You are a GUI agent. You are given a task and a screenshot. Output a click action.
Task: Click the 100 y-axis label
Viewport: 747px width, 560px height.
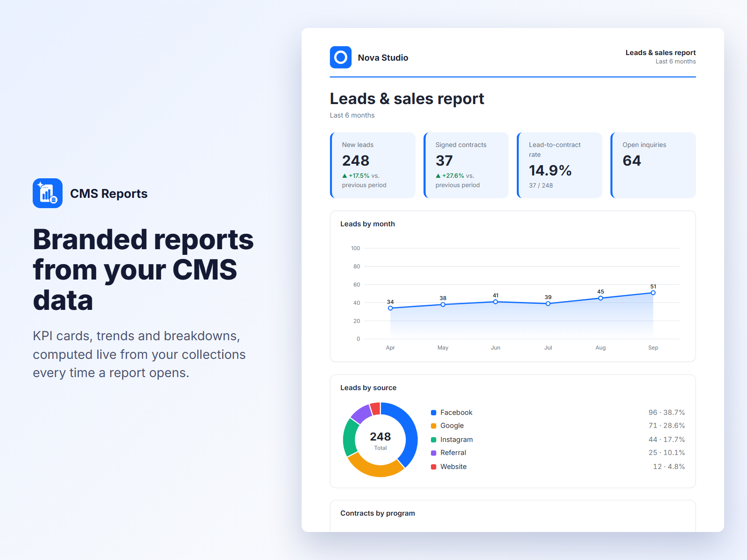coord(355,248)
